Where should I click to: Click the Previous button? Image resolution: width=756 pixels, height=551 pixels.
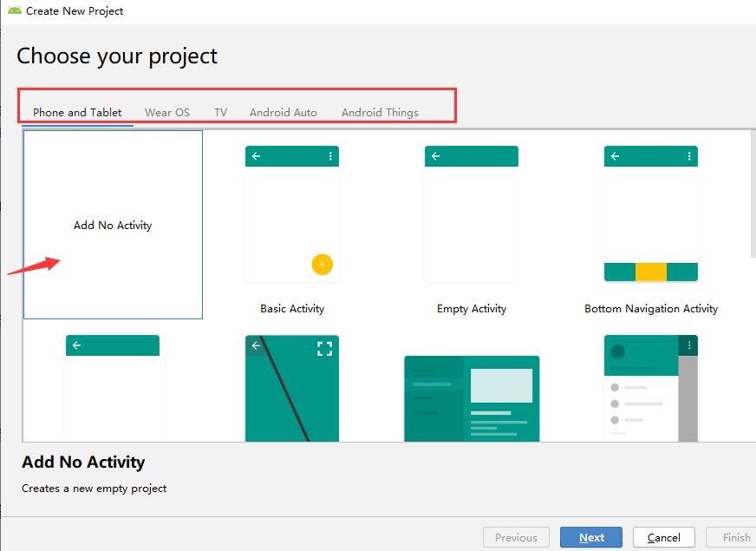(x=516, y=537)
